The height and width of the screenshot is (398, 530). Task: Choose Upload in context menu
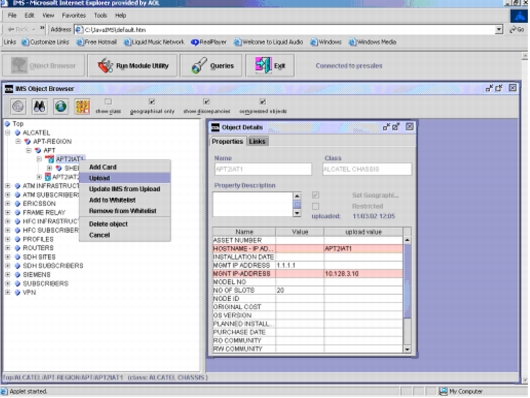point(124,178)
